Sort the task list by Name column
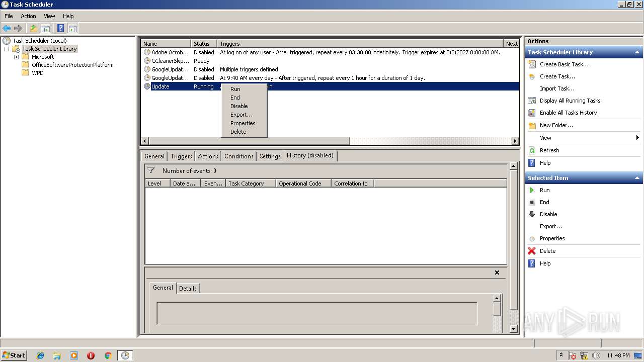Viewport: 644px width, 362px height. [166, 44]
